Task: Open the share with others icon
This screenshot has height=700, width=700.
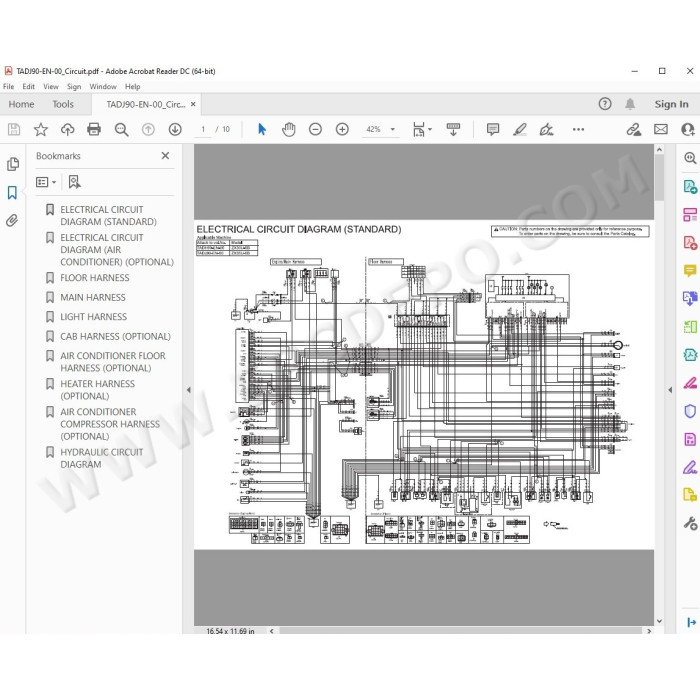Action: click(688, 129)
